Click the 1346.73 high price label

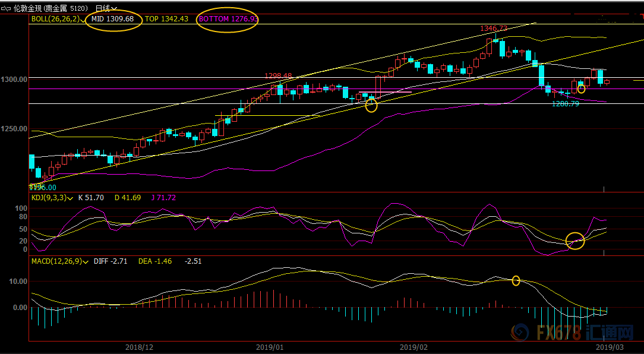494,29
